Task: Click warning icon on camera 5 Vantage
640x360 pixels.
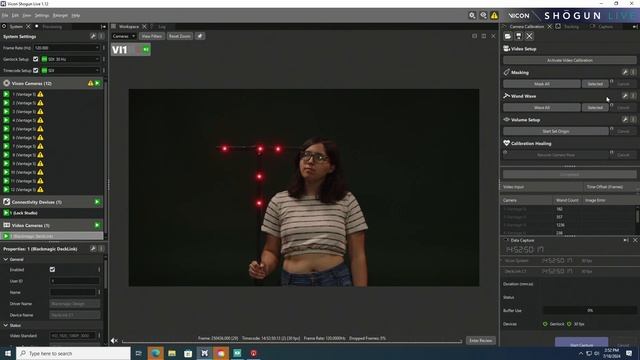Action: pos(40,129)
